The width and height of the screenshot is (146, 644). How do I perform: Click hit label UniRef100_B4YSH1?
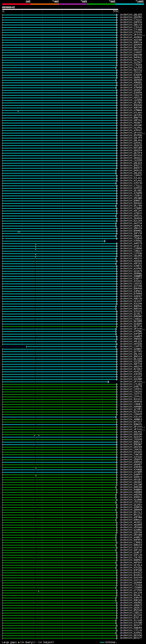[131, 47]
